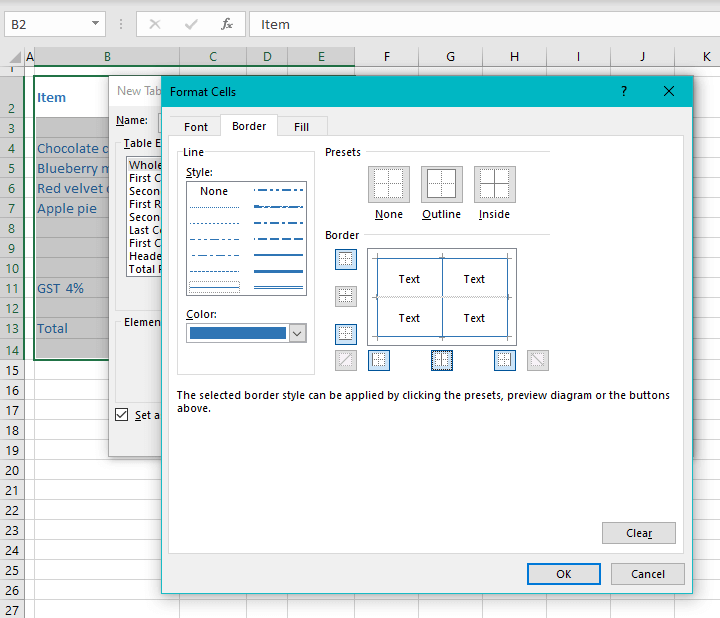
Task: Apply the Inside border preset
Action: tap(495, 184)
